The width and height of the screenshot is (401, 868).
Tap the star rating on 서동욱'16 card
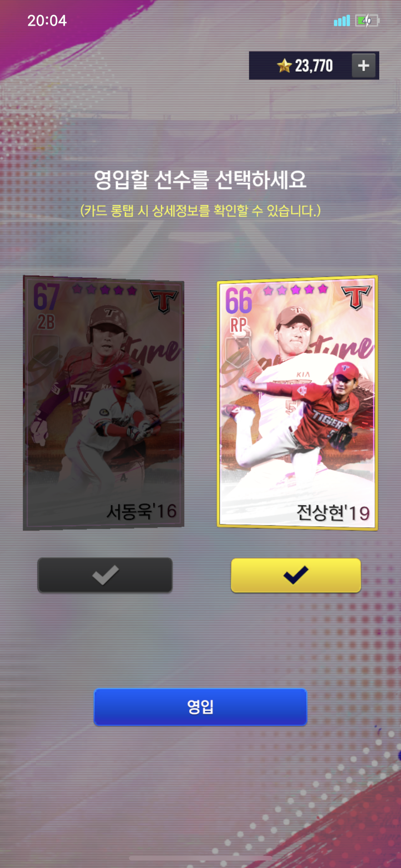click(104, 289)
